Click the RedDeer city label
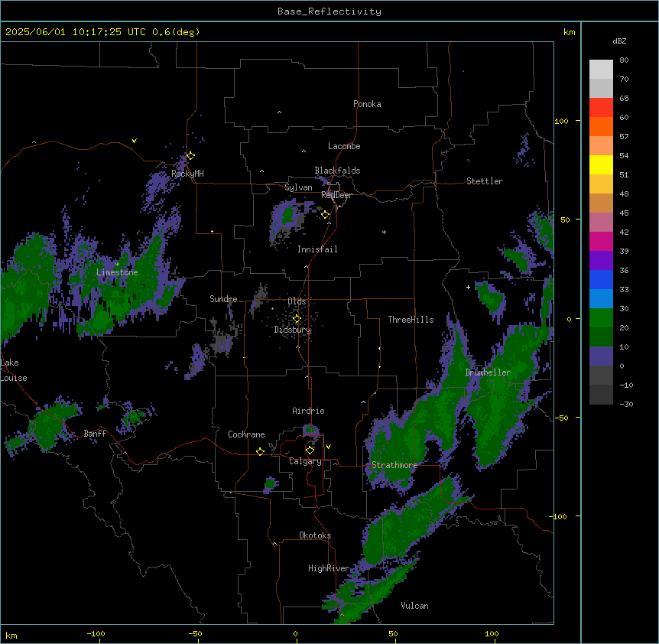 pyautogui.click(x=336, y=195)
